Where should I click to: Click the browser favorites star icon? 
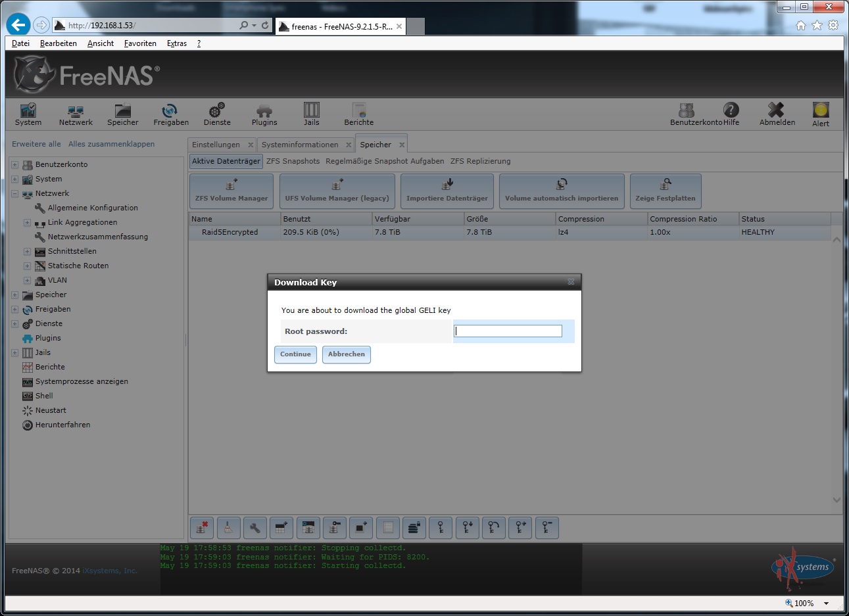pos(817,25)
